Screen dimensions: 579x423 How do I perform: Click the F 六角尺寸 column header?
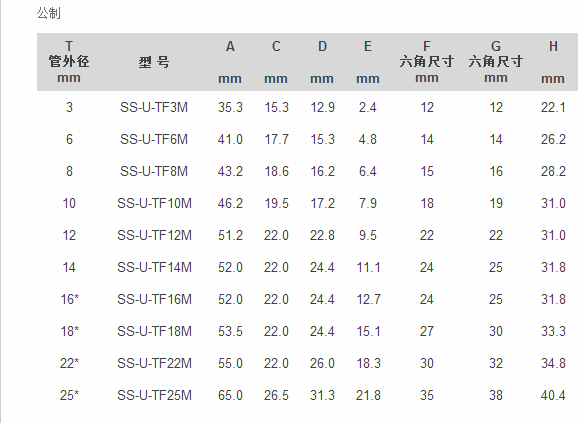[427, 62]
